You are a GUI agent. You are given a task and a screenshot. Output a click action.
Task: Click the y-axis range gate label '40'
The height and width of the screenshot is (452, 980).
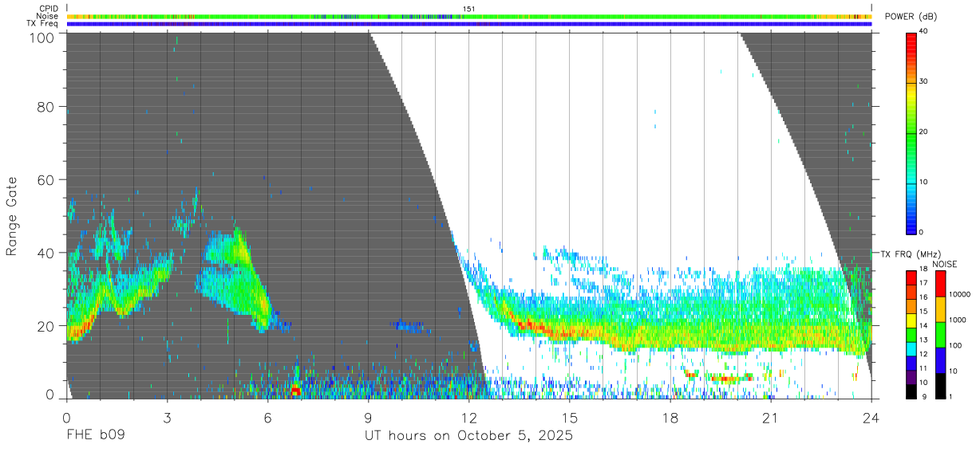tap(47, 253)
